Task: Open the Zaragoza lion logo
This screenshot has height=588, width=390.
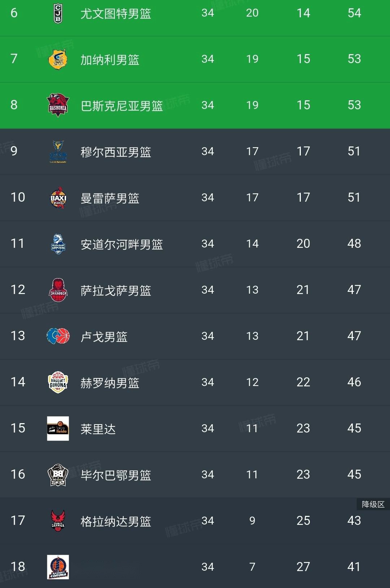Action: (x=58, y=290)
